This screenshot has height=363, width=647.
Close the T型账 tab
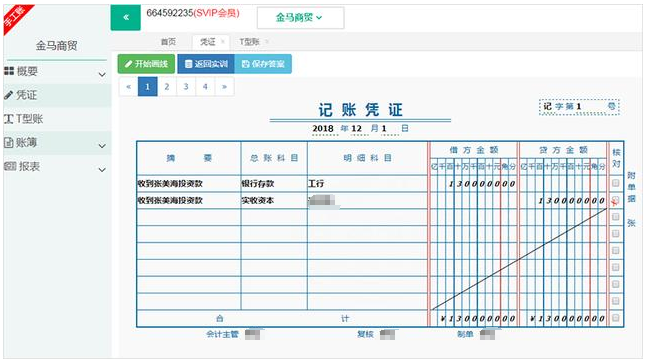point(267,42)
